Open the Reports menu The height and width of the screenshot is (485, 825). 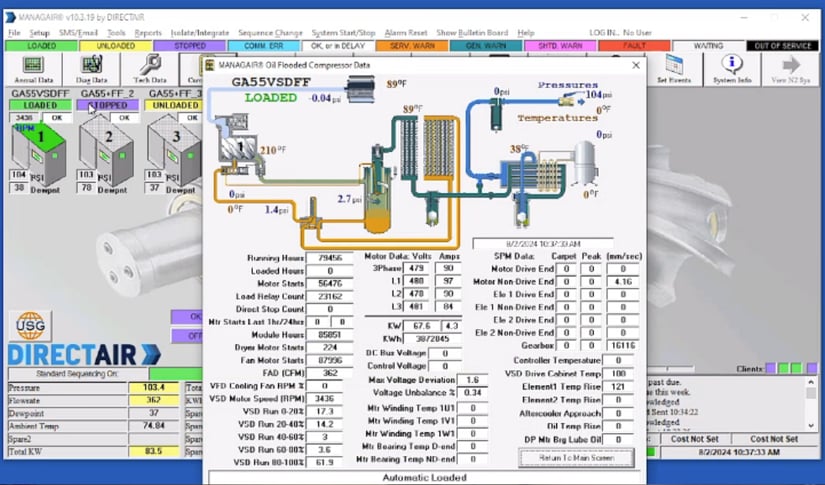[x=148, y=33]
